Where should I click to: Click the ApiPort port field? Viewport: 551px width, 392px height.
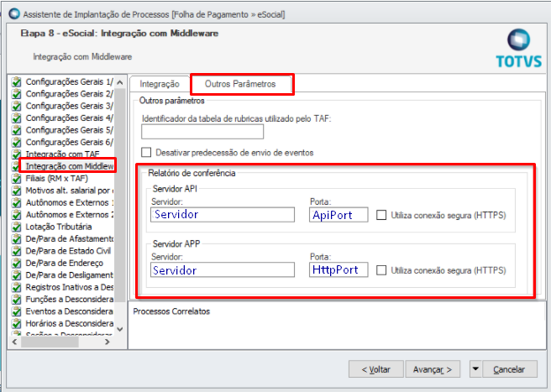338,215
